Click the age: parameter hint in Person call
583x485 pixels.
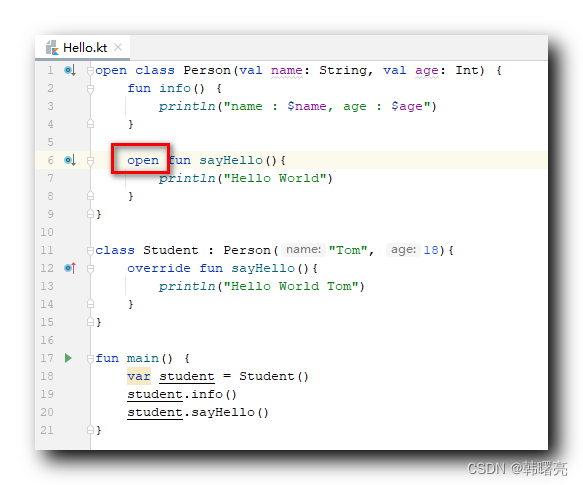[x=403, y=250]
